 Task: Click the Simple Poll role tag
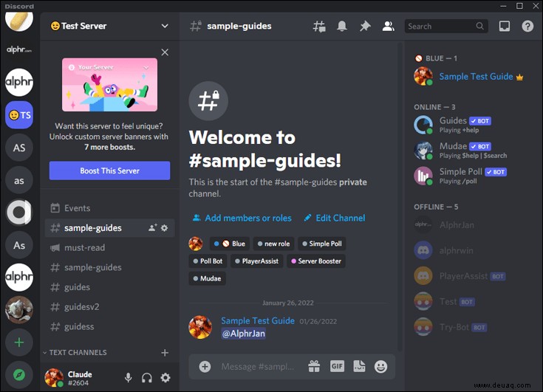[321, 244]
